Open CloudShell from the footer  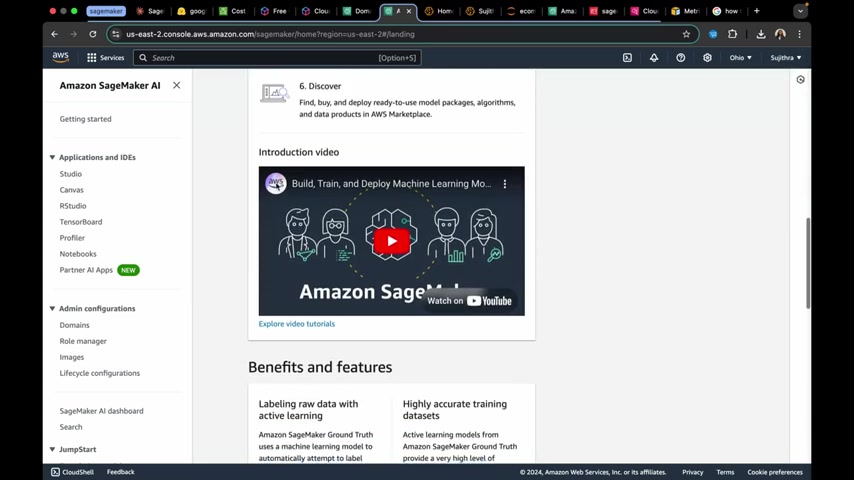[x=72, y=472]
